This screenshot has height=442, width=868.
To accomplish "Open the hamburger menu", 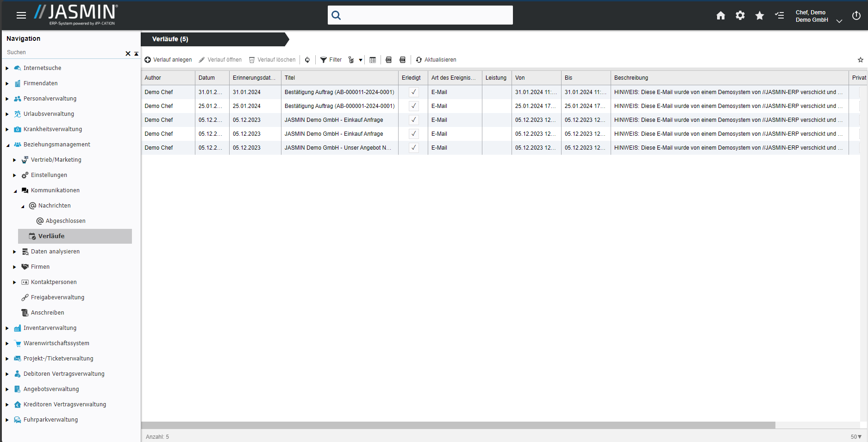I will click(21, 15).
